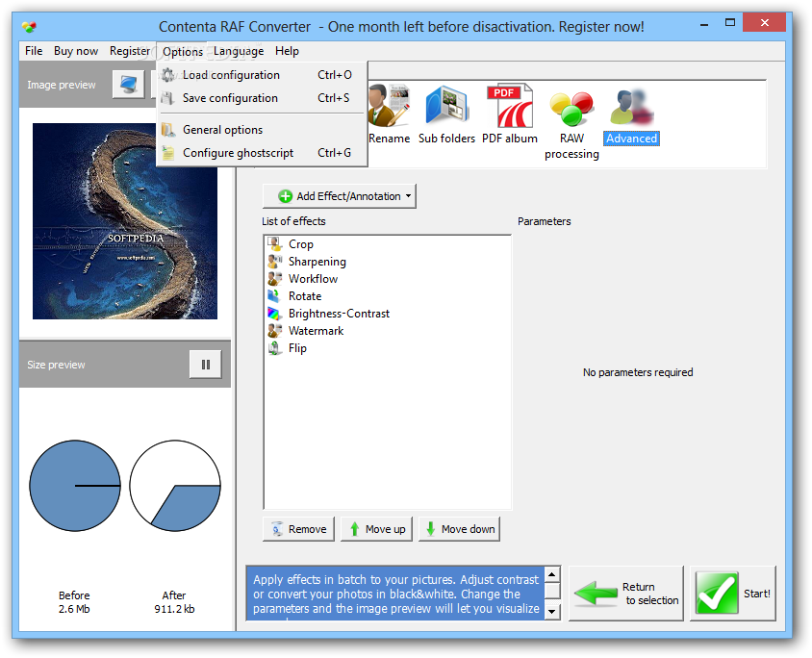812x658 pixels.
Task: Click Move up button
Action: 376,529
